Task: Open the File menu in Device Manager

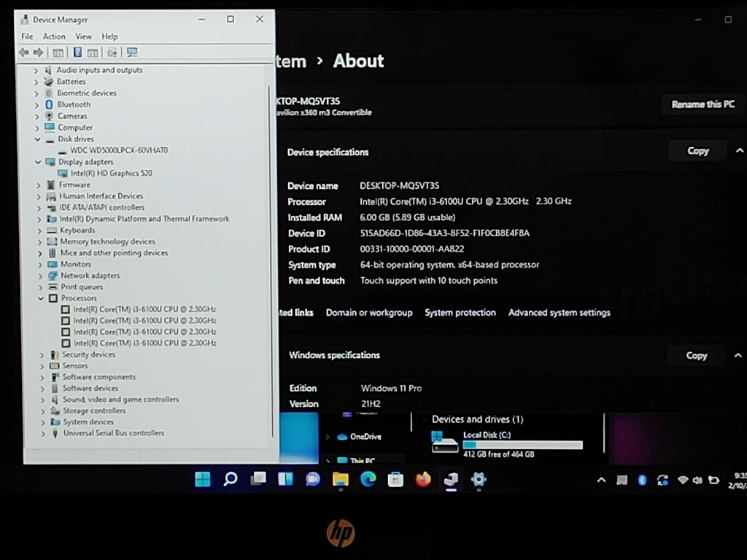Action: click(x=27, y=36)
